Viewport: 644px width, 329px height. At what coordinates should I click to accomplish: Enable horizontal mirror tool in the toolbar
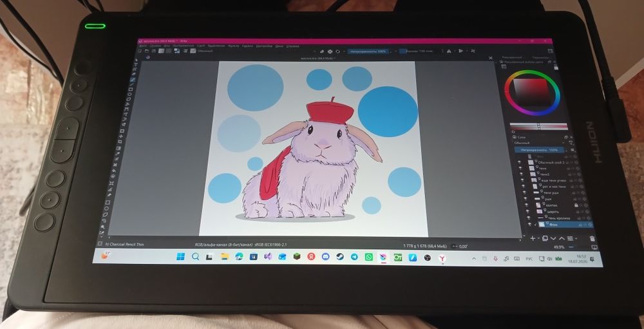pos(448,51)
